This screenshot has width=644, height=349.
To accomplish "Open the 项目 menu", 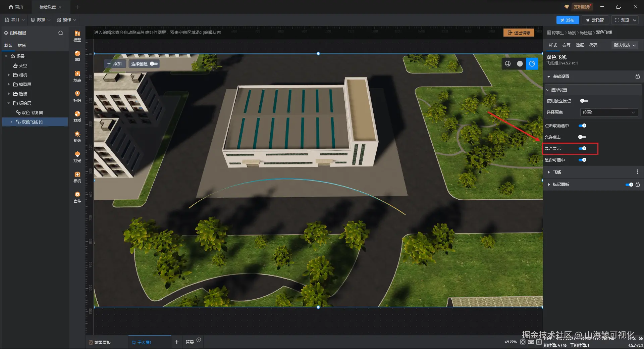I will click(x=15, y=20).
